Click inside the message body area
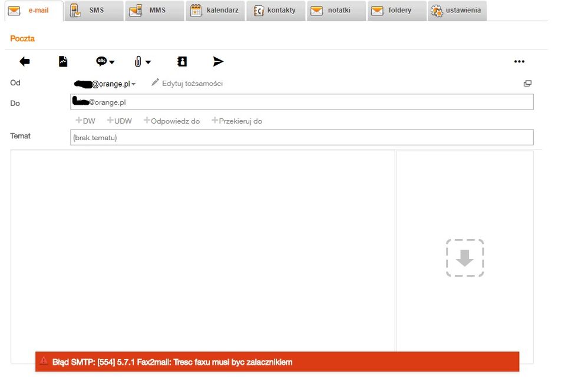 click(202, 247)
